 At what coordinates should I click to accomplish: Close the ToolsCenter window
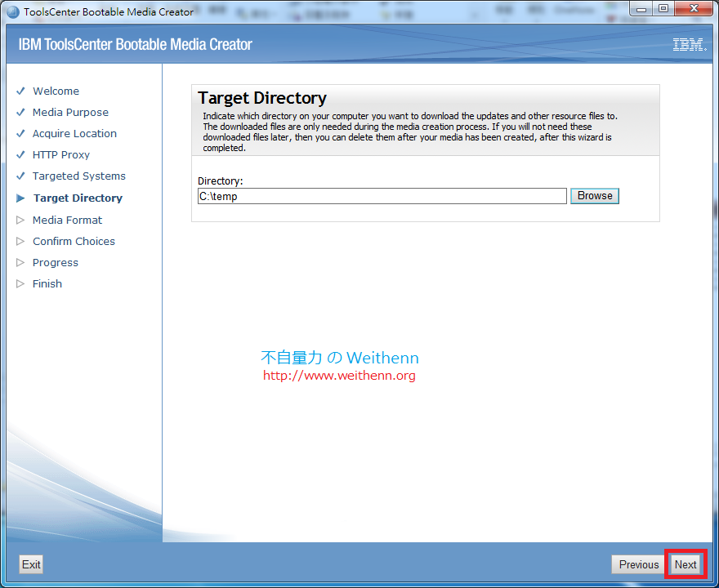click(x=694, y=9)
